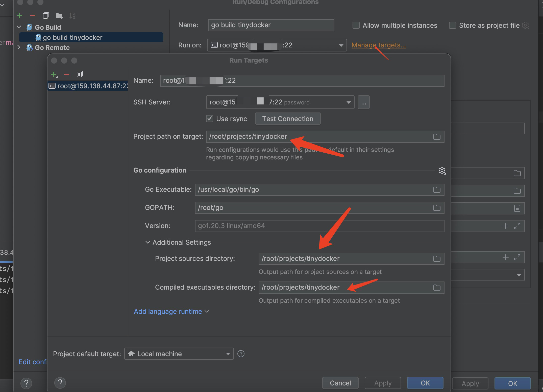Open the Add language runtime menu

[x=171, y=312]
